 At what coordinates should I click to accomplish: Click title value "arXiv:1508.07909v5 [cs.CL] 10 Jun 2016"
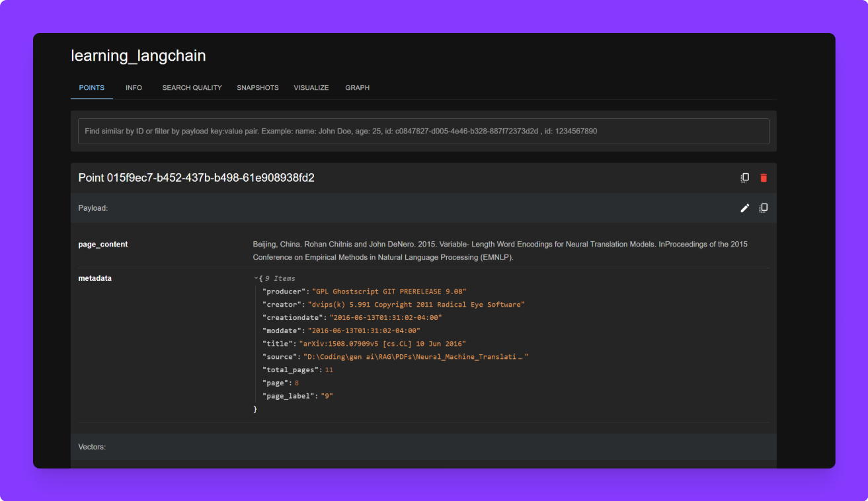[383, 344]
